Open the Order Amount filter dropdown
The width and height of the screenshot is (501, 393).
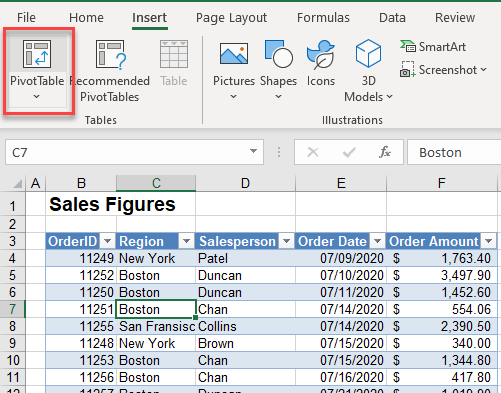(x=489, y=241)
